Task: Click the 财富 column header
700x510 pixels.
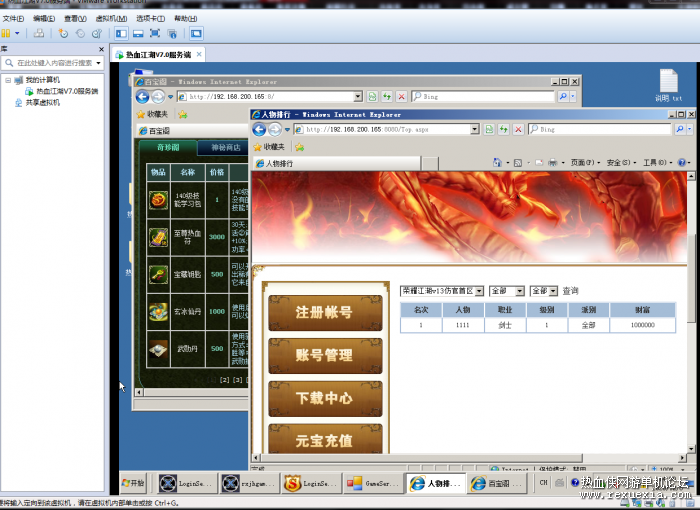Action: (642, 310)
